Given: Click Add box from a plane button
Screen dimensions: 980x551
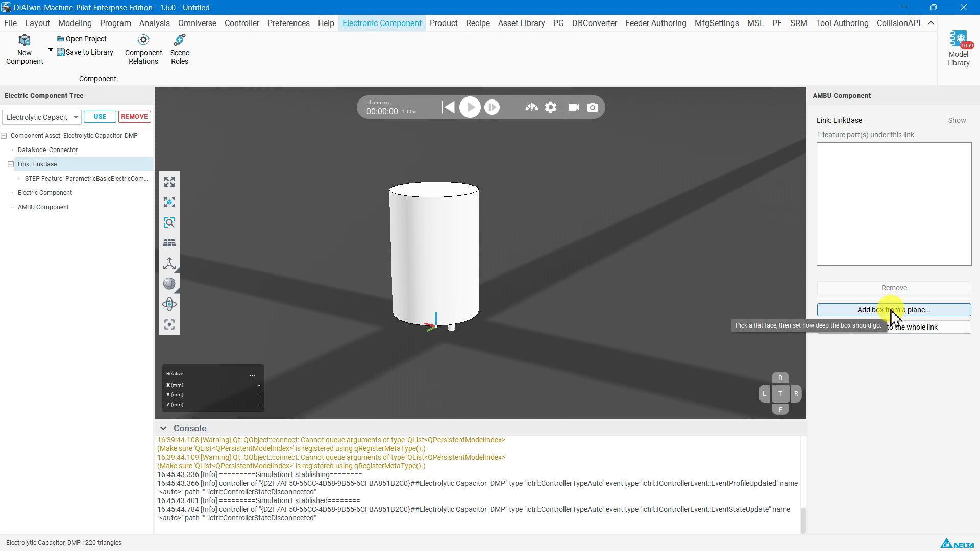Looking at the screenshot, I should pyautogui.click(x=894, y=310).
